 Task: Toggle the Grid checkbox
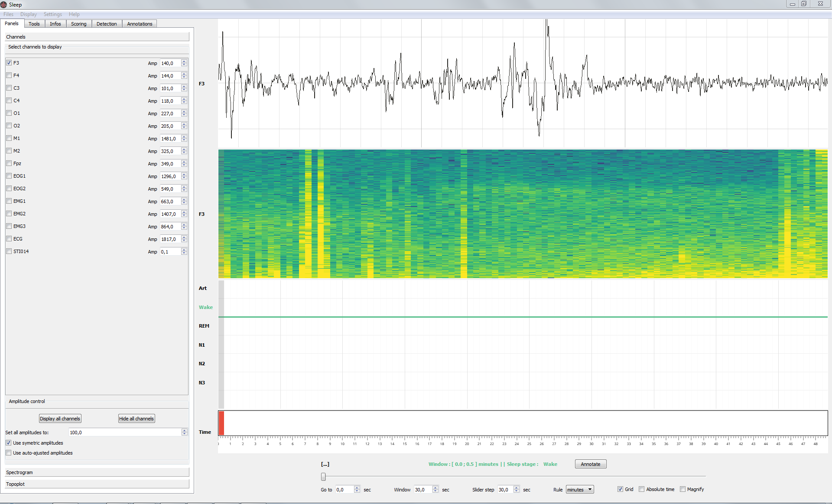click(x=620, y=489)
